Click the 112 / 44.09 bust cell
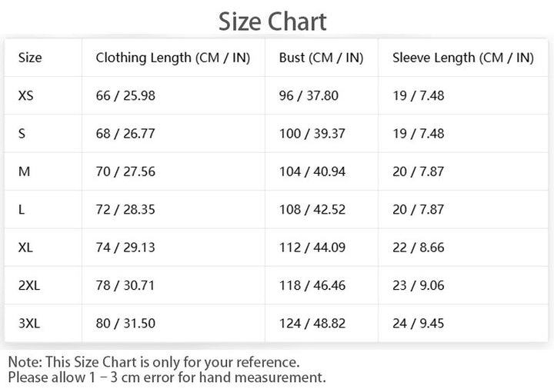Viewport: 554px width, 392px height. click(x=312, y=247)
